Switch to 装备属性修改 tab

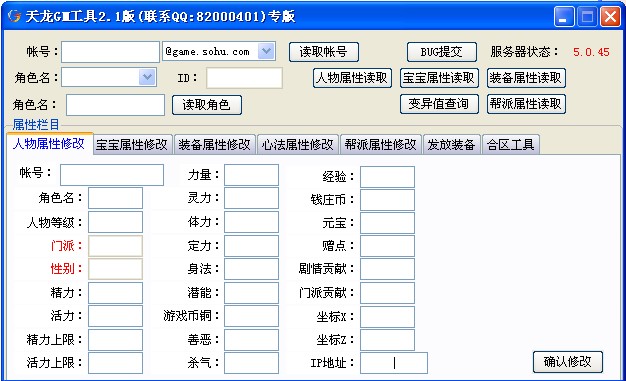215,145
